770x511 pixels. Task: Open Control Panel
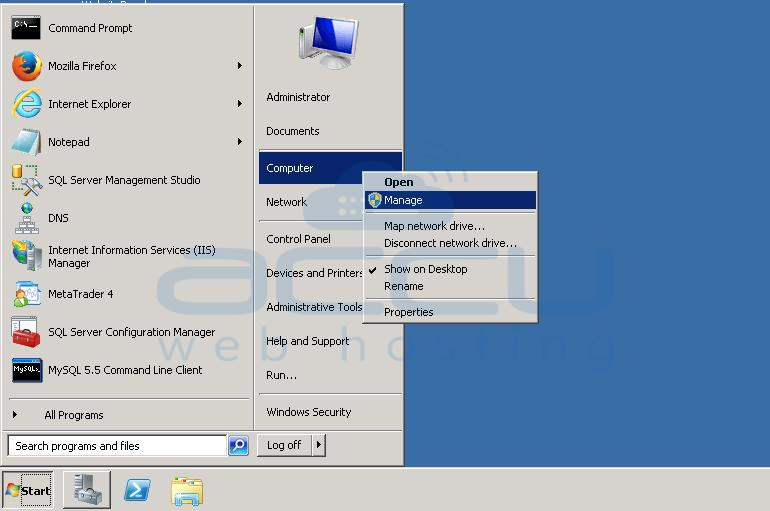point(298,239)
